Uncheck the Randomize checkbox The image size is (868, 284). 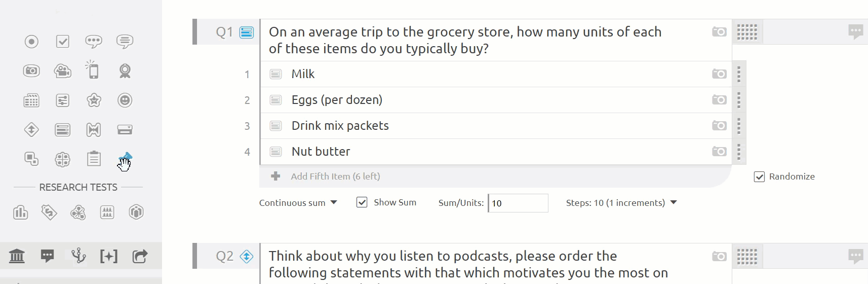[x=759, y=176]
